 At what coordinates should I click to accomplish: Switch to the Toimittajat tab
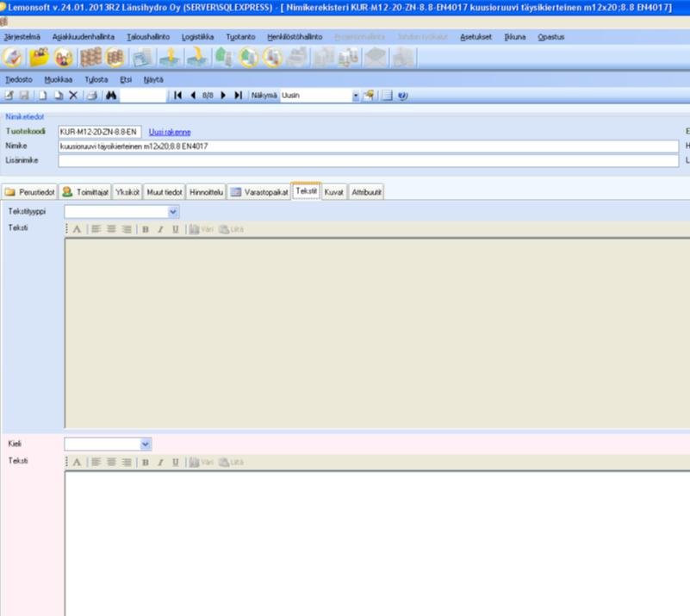pos(85,192)
